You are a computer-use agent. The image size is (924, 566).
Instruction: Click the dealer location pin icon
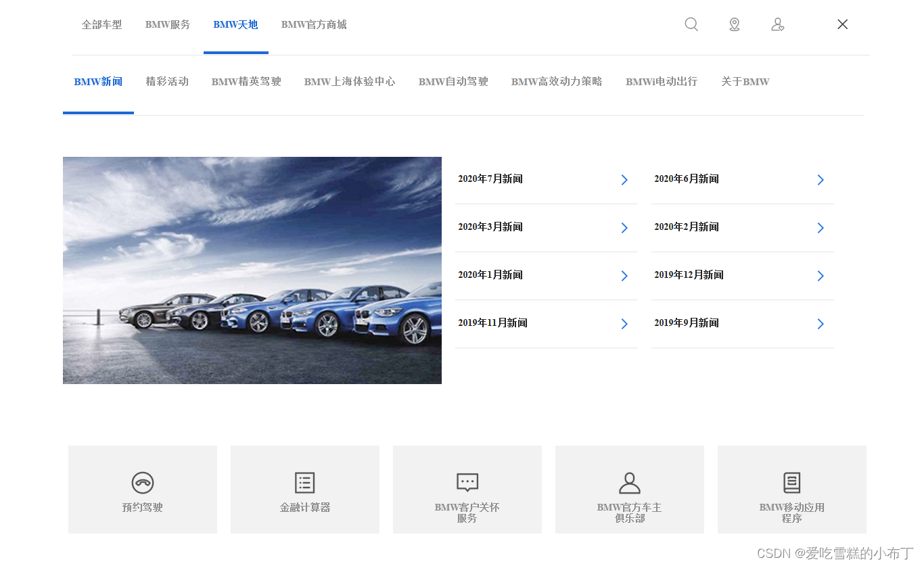tap(735, 24)
